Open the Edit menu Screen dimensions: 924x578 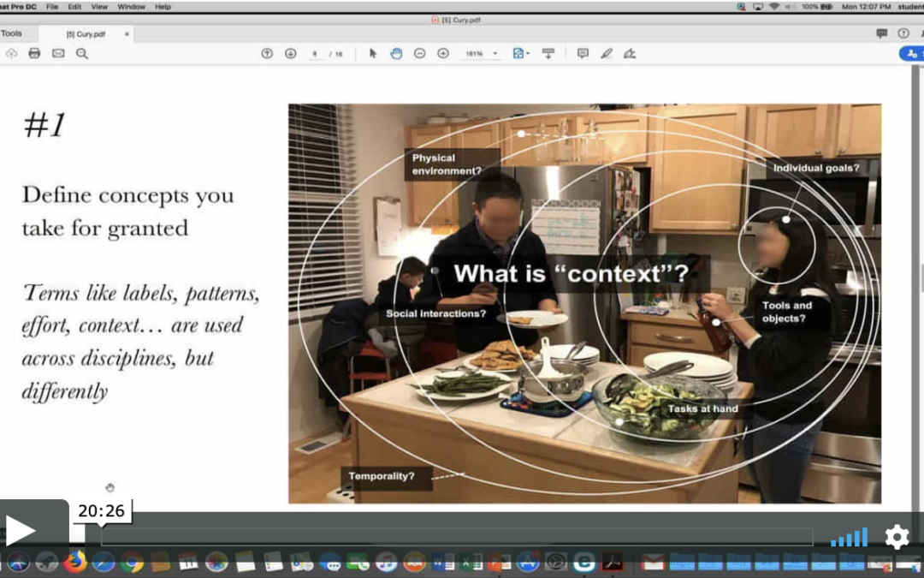74,7
